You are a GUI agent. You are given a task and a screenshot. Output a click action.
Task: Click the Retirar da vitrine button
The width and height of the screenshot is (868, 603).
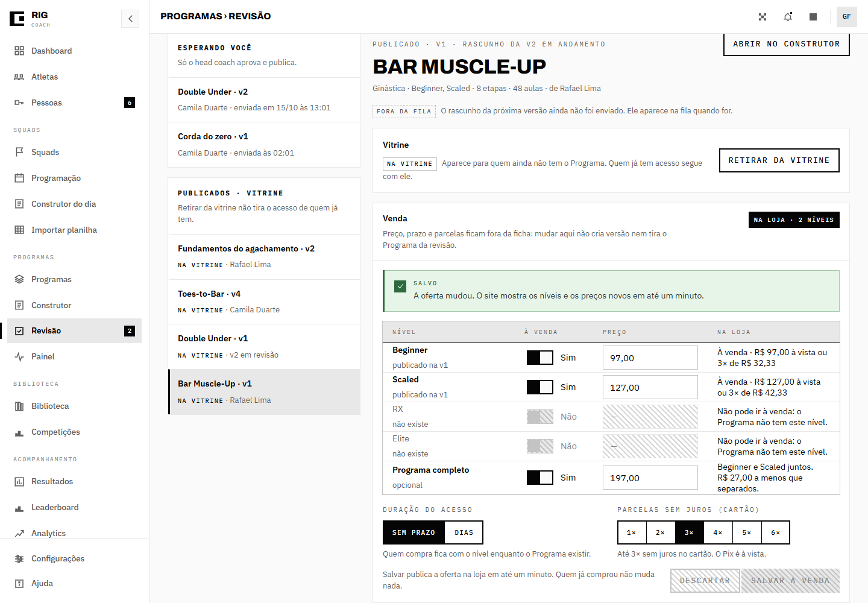(779, 160)
